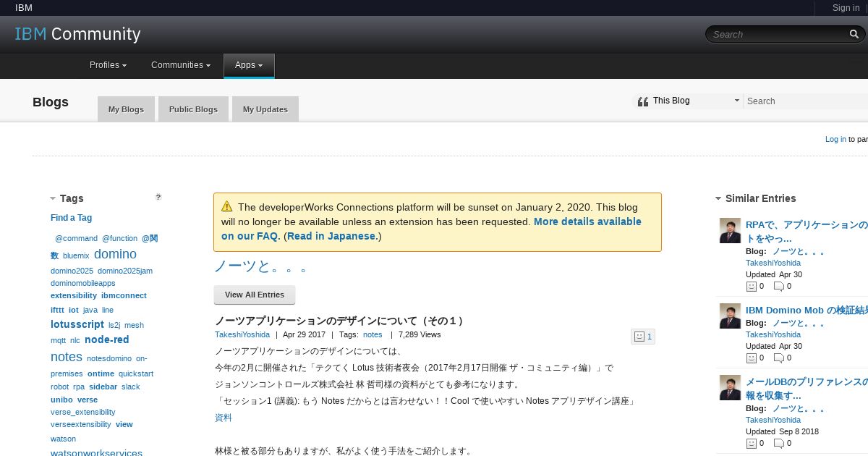Click TakeshiYoshida author link on main entry

[x=242, y=334]
